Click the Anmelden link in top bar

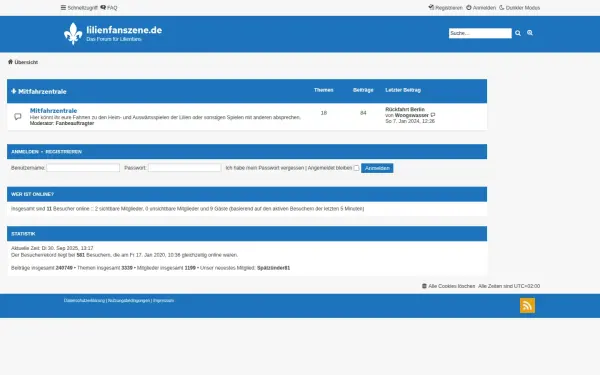(x=481, y=8)
